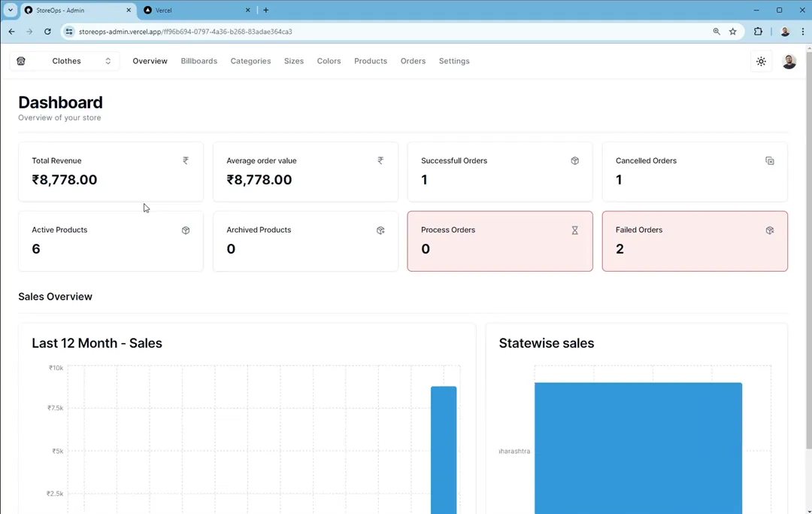812x514 pixels.
Task: Click hourglass icon on Process Orders card
Action: tap(575, 230)
